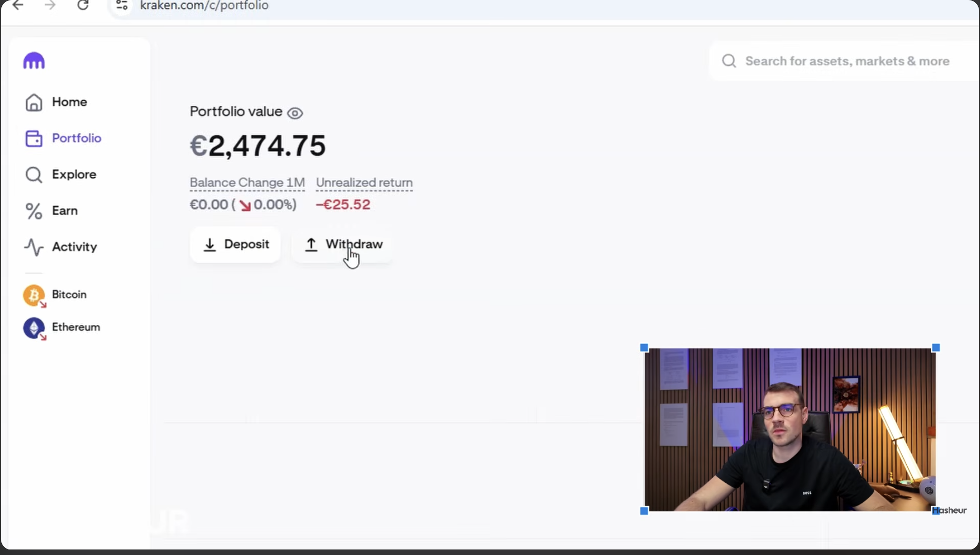980x555 pixels.
Task: Open Home from the sidebar
Action: [69, 102]
